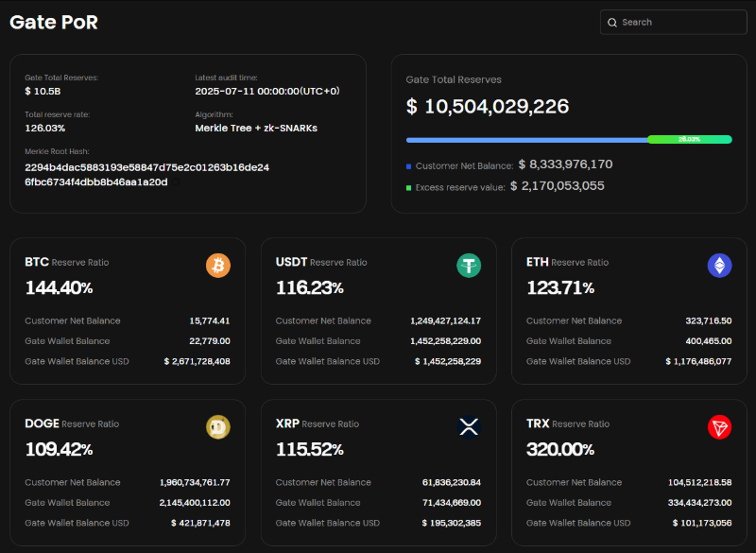Click the XRP reserve ratio 115.52%
Image resolution: width=756 pixels, height=553 pixels.
(x=310, y=449)
